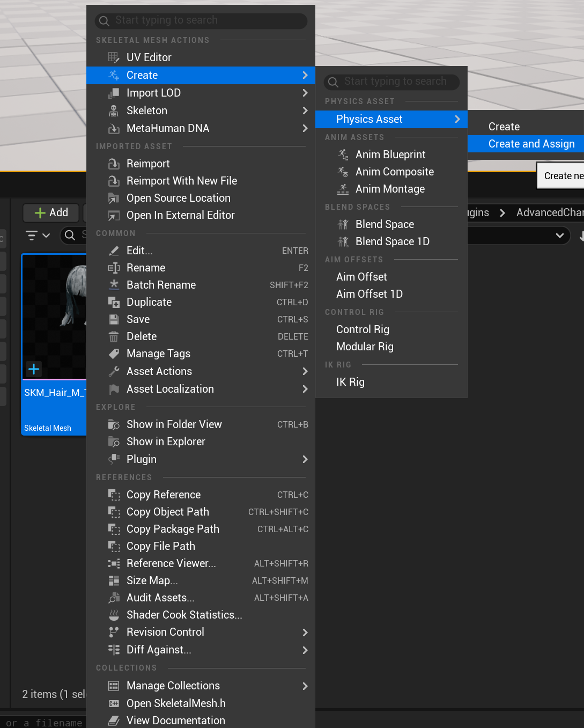Open the Revision Control submenu arrow
The width and height of the screenshot is (584, 728).
305,632
